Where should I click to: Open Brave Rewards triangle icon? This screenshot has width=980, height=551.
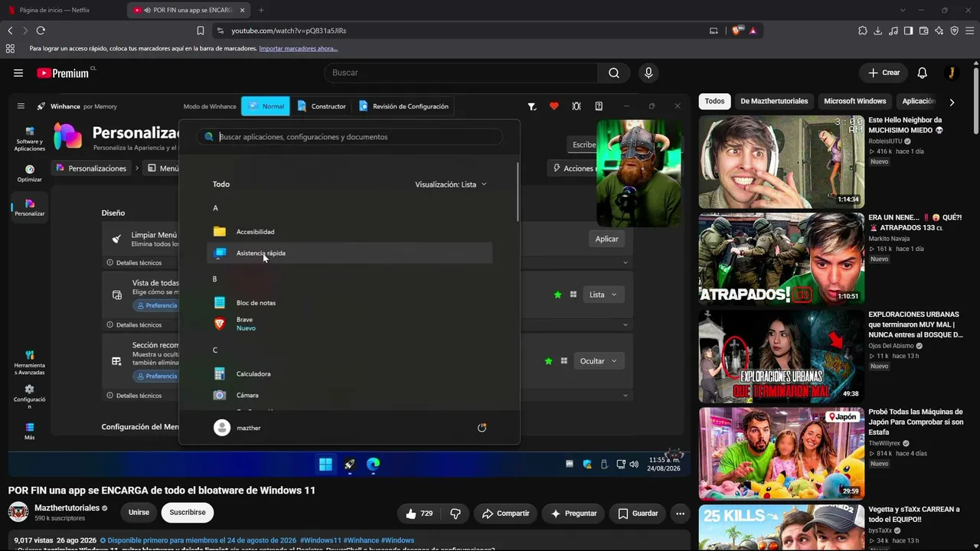(753, 31)
